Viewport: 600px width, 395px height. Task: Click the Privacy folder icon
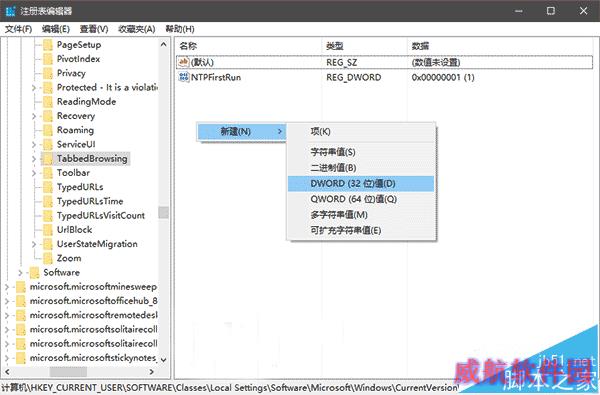pos(47,73)
